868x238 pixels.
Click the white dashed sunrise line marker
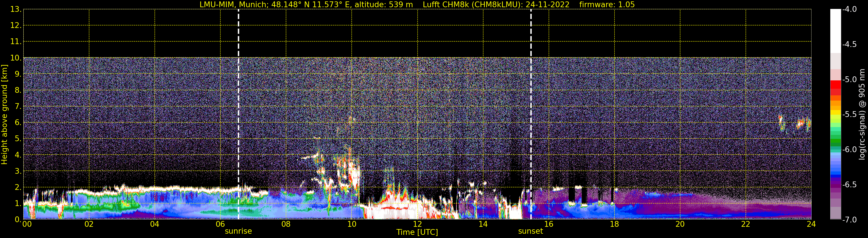238,115
